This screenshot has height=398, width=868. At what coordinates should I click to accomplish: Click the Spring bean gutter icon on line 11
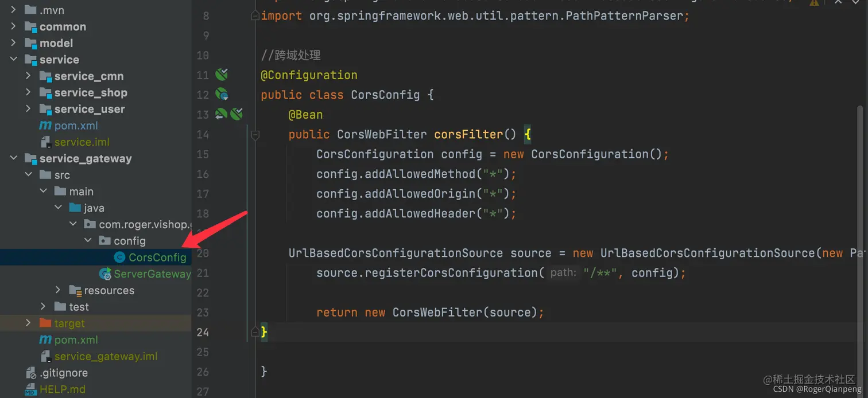click(x=222, y=74)
